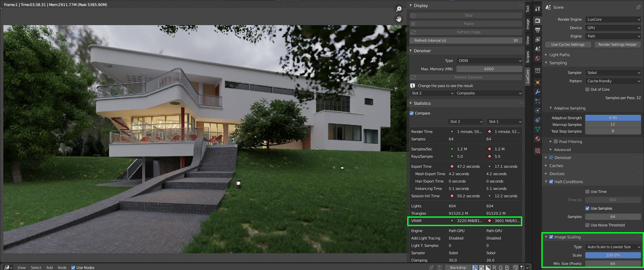Uncheck the Compare checkbox in Statistics
Viewport: 644px width, 270px height.
(412, 113)
